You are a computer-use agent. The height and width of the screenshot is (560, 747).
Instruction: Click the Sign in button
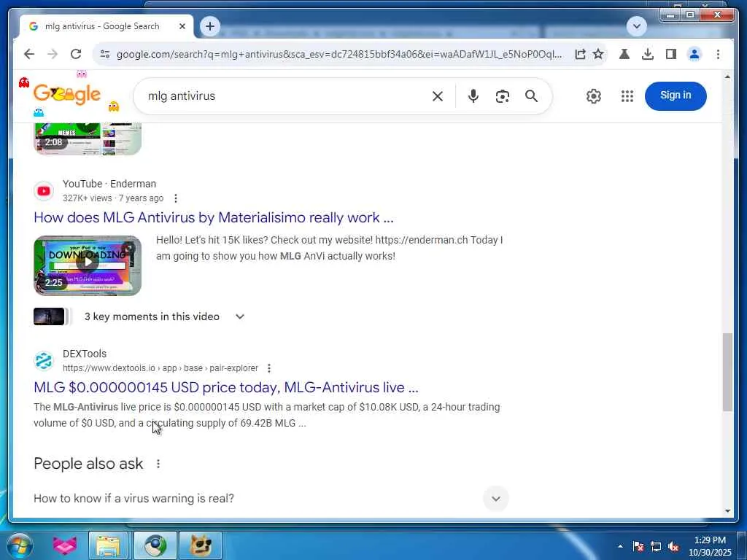(676, 96)
